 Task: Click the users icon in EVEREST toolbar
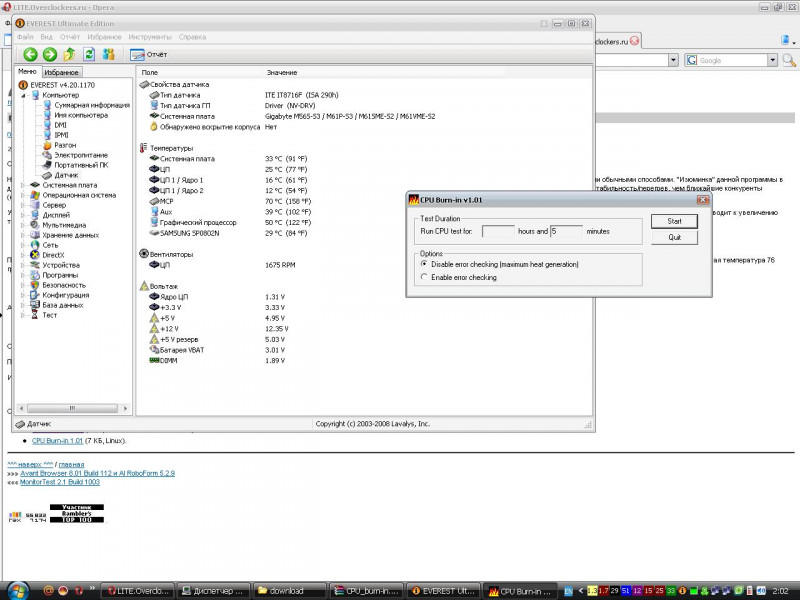tap(109, 54)
